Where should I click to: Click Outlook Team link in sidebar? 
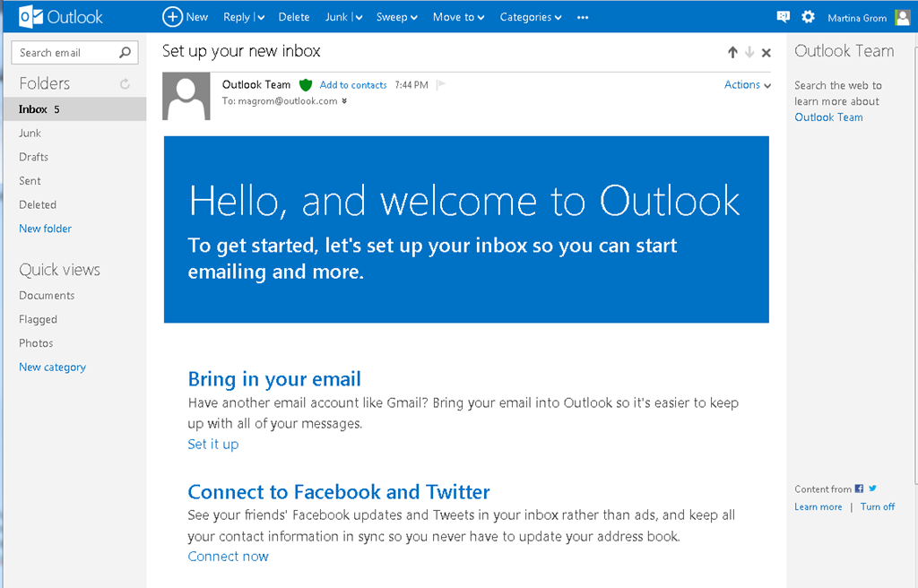(828, 117)
